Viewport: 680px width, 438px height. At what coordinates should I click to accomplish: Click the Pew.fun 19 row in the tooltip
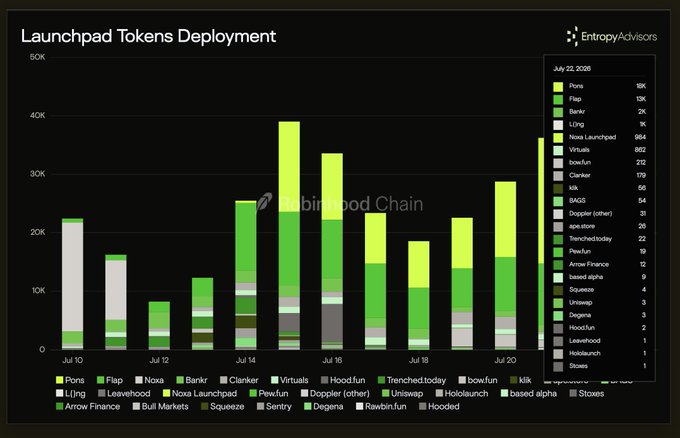(x=600, y=252)
